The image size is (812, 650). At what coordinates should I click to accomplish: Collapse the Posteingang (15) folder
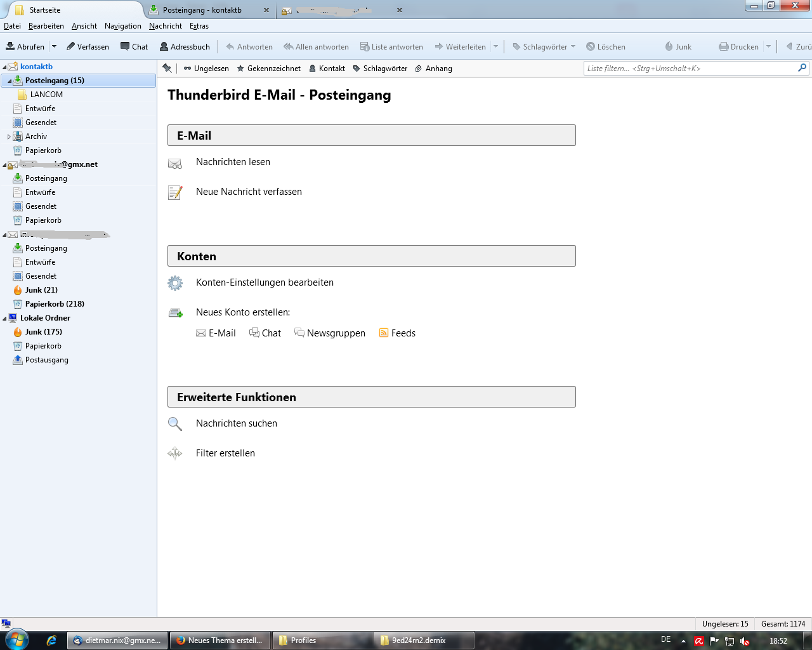tap(10, 81)
